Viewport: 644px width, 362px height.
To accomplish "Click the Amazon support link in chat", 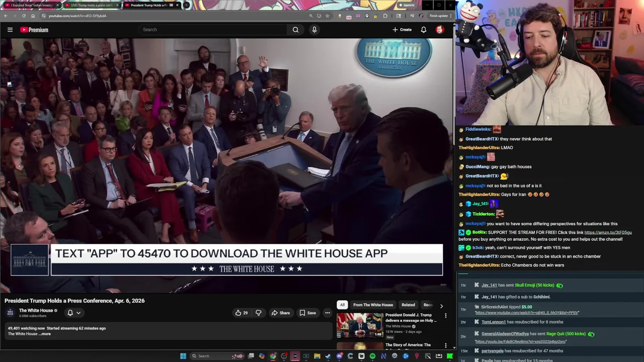I will click(608, 233).
